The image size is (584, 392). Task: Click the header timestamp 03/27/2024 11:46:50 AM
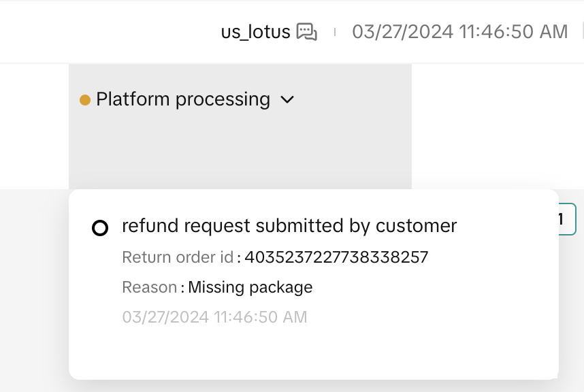pos(459,31)
